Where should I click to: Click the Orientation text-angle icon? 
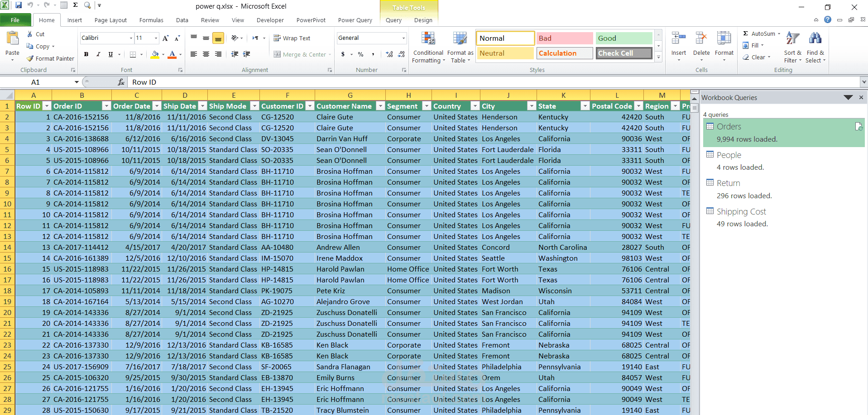point(235,38)
